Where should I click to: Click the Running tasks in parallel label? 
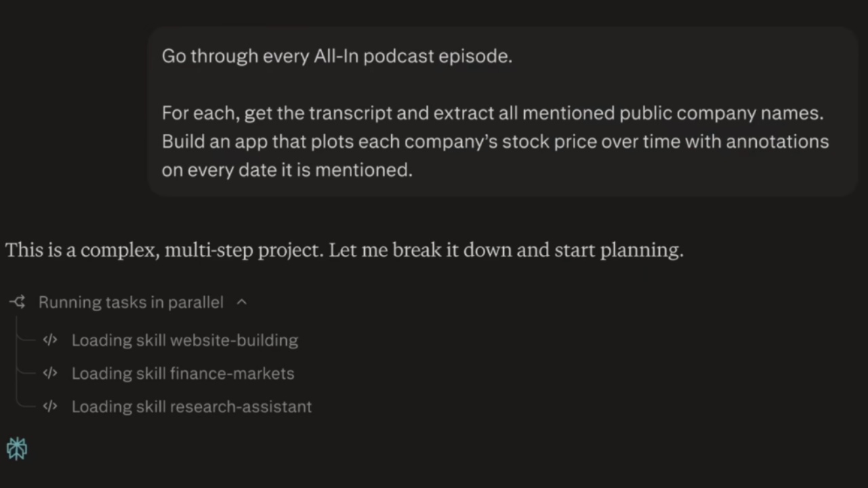131,302
